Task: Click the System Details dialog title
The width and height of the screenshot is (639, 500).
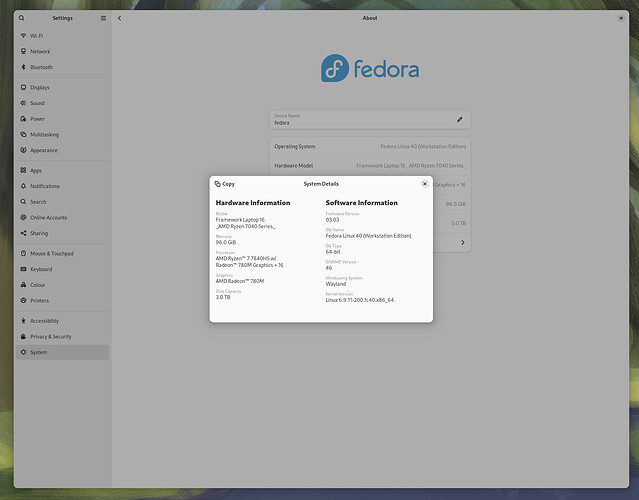Action: tap(321, 184)
